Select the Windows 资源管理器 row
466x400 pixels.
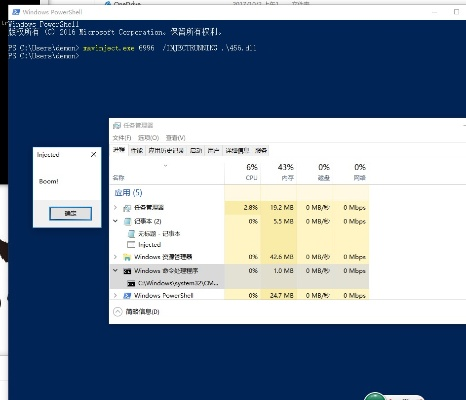[x=240, y=257]
